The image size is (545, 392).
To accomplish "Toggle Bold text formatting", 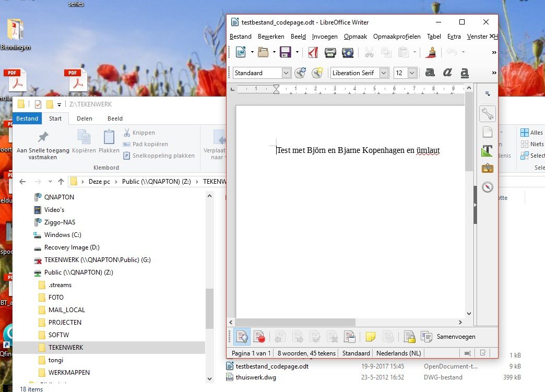I will tap(430, 73).
